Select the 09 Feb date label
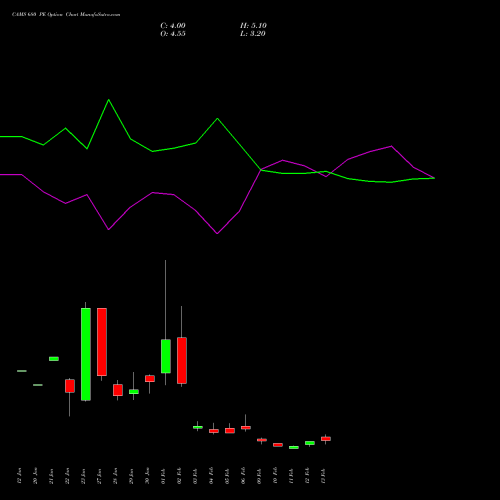 point(259,476)
